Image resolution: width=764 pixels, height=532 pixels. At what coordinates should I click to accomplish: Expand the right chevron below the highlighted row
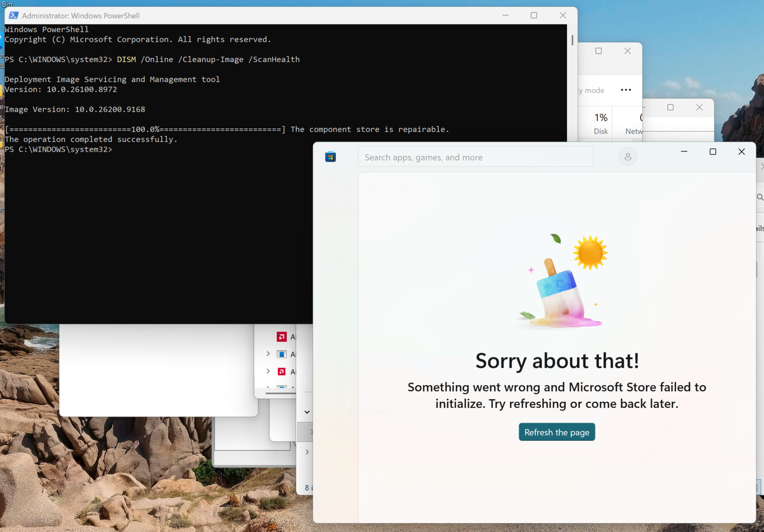(307, 452)
